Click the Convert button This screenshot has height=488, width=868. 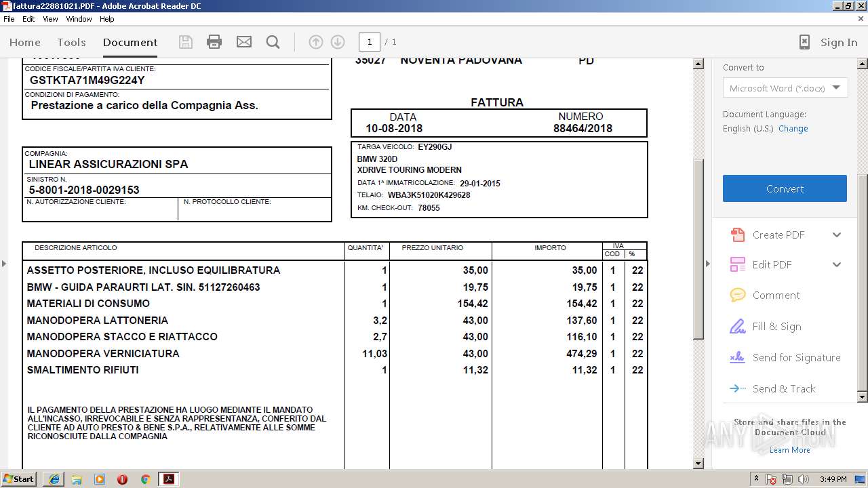click(785, 188)
